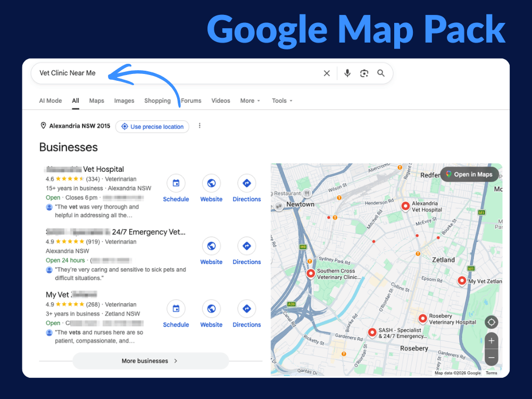Click More businesses button

click(151, 361)
